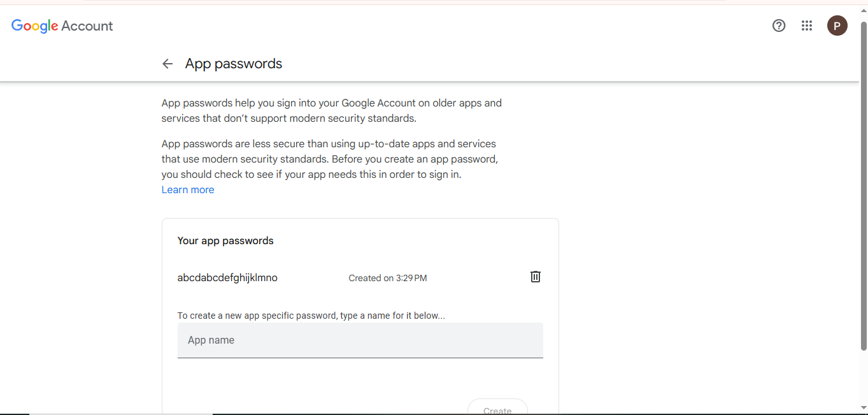Select the abcdabcdefghijklmno password entry name
Screen dimensions: 868x415
(227, 278)
